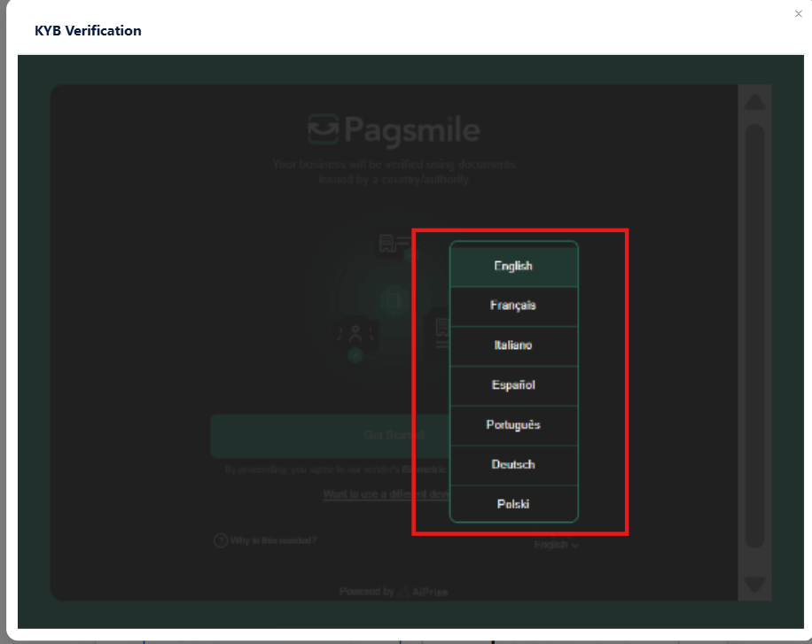Choose Deutsch from the list
Viewport: 812px width, 644px height.
tap(514, 465)
